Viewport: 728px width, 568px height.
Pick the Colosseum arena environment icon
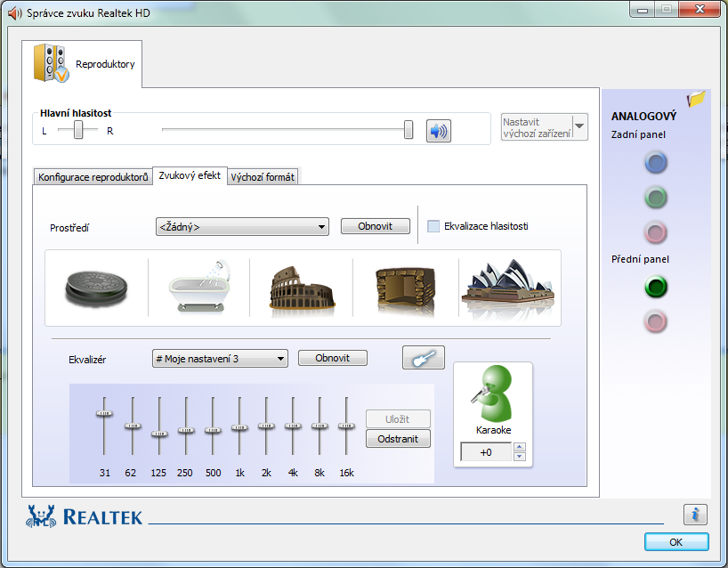tap(302, 288)
